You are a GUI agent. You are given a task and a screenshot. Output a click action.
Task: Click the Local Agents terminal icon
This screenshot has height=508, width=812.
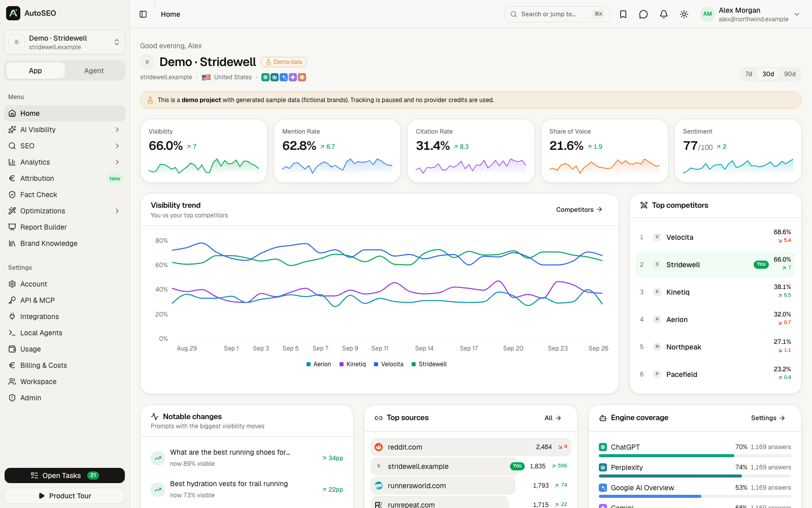(12, 333)
